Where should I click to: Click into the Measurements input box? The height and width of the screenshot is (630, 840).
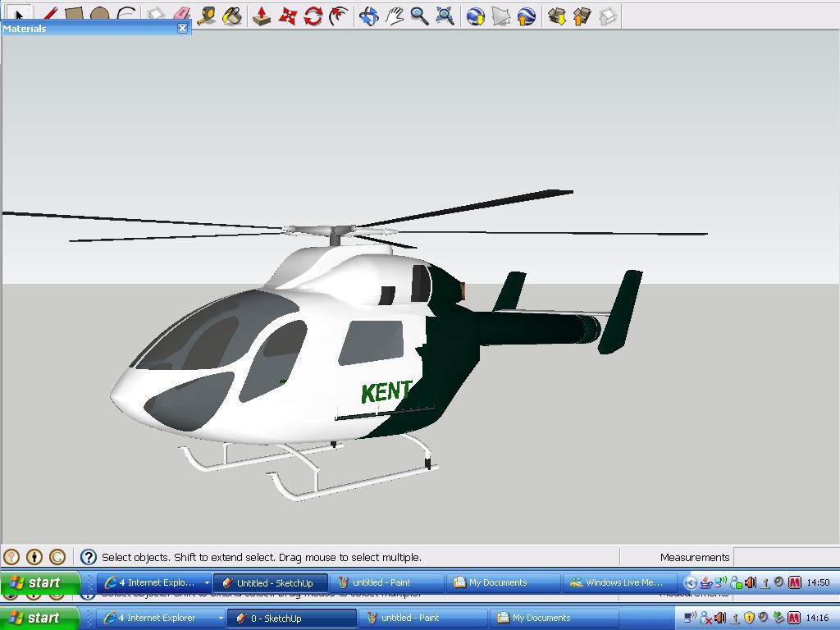tap(786, 557)
